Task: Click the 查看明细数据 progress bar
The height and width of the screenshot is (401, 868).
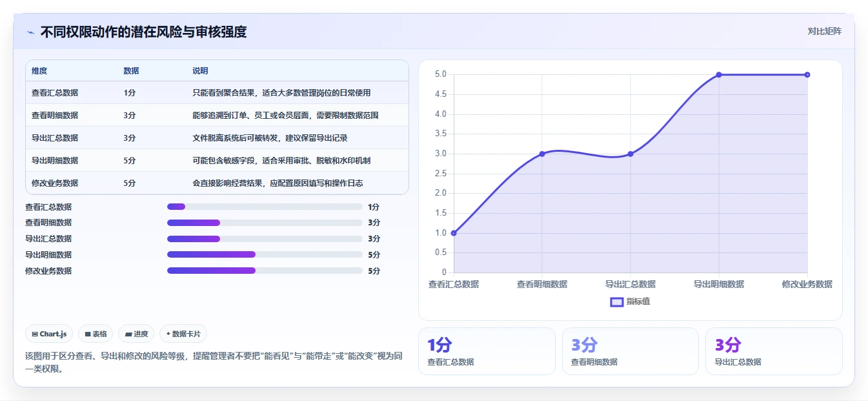Action: [x=265, y=223]
